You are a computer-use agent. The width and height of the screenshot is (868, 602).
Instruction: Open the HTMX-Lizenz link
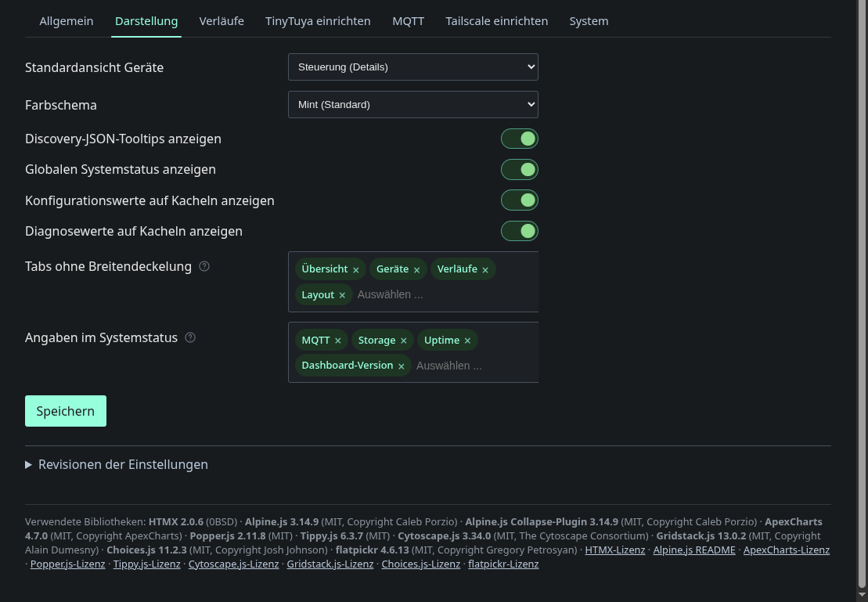615,550
